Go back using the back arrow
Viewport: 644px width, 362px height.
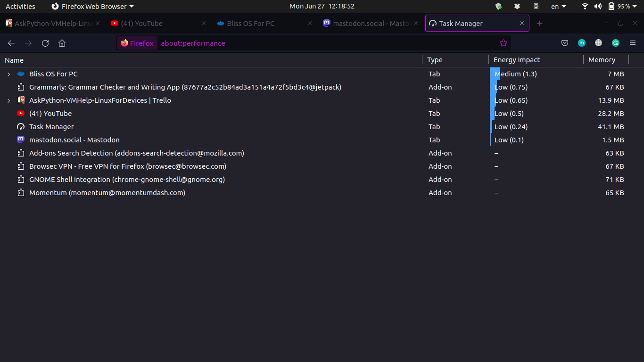tap(11, 43)
